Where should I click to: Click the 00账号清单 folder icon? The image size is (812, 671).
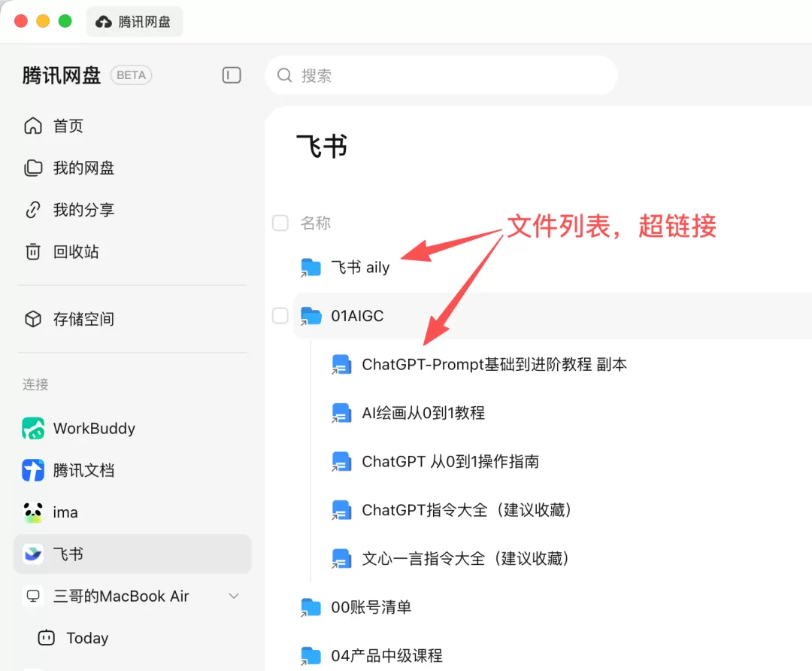click(x=311, y=607)
